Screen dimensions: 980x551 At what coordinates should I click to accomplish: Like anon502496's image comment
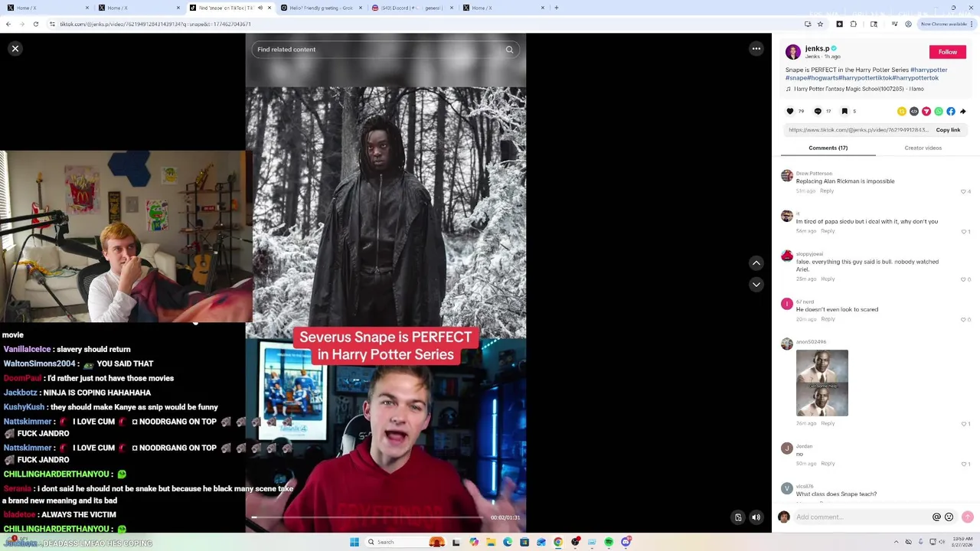pyautogui.click(x=963, y=423)
